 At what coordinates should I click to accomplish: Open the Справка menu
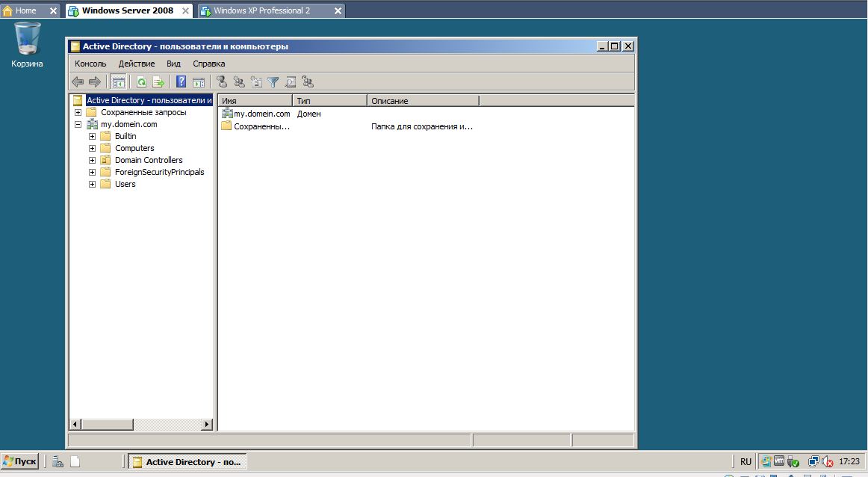tap(208, 64)
